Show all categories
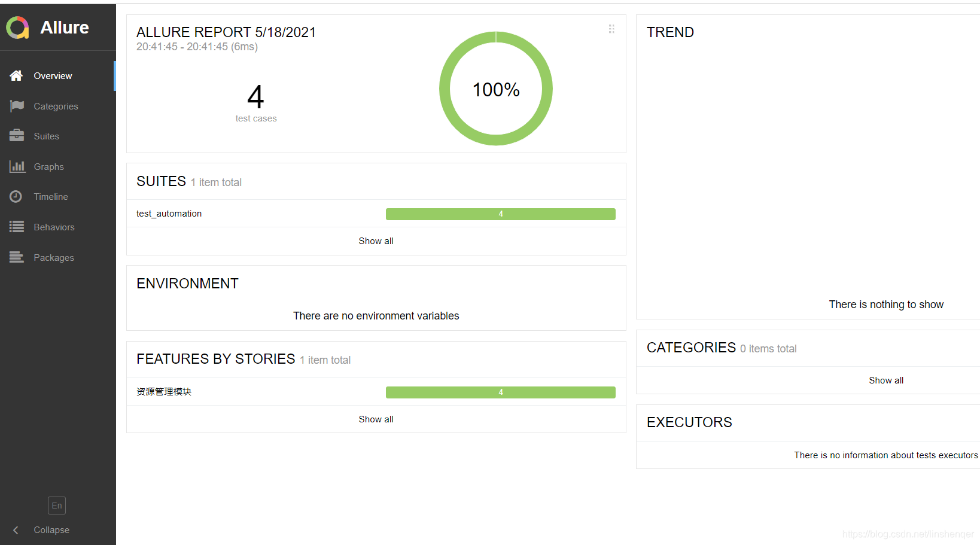The height and width of the screenshot is (545, 980). coord(886,380)
